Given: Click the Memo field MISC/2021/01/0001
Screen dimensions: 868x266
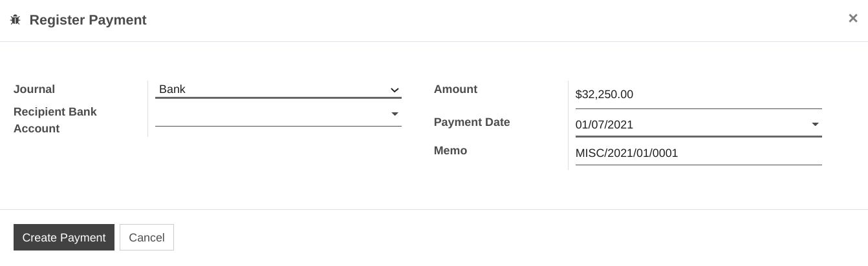Looking at the screenshot, I should (x=699, y=154).
